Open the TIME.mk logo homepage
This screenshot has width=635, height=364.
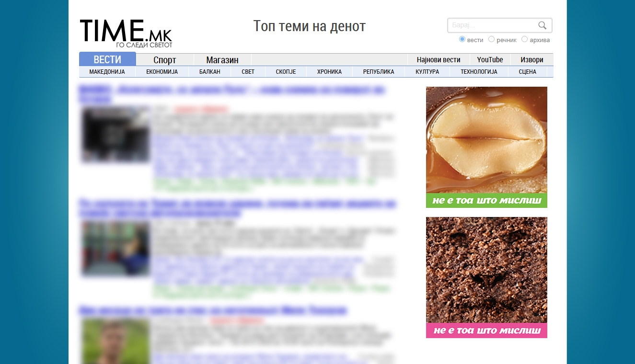click(x=126, y=34)
